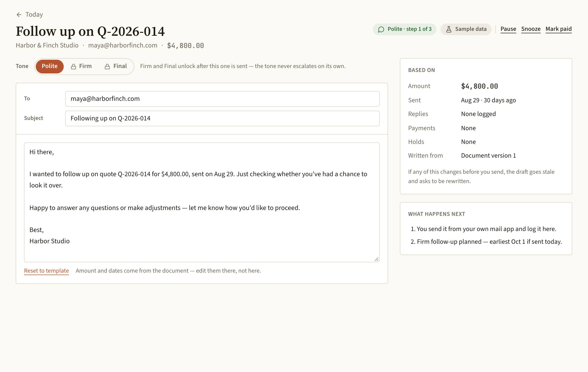Click the Written from row label

425,156
